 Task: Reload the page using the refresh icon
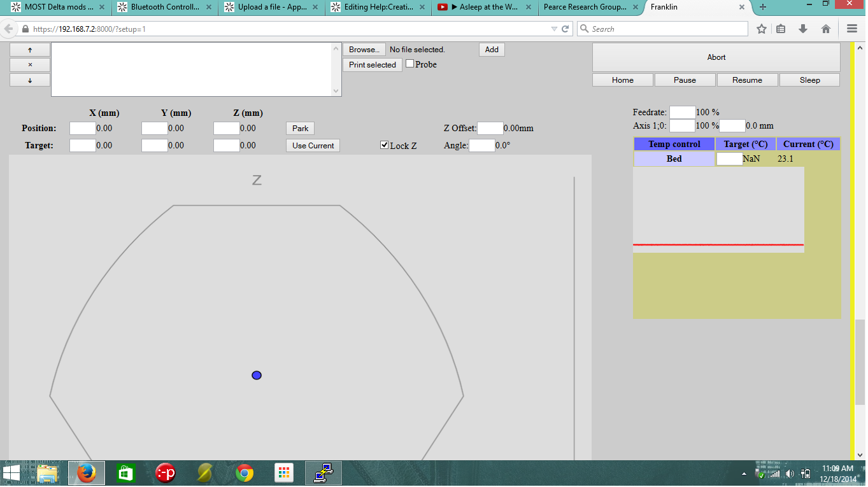click(565, 29)
